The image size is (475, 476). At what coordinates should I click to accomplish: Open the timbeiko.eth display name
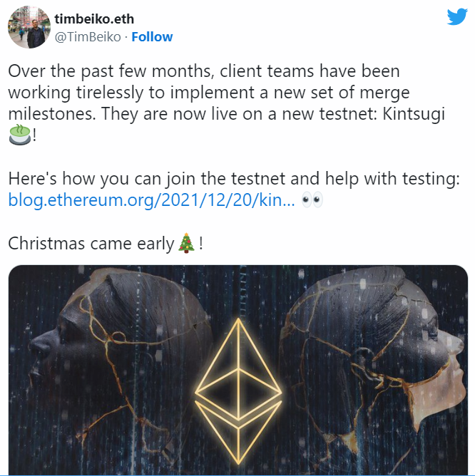tap(94, 19)
